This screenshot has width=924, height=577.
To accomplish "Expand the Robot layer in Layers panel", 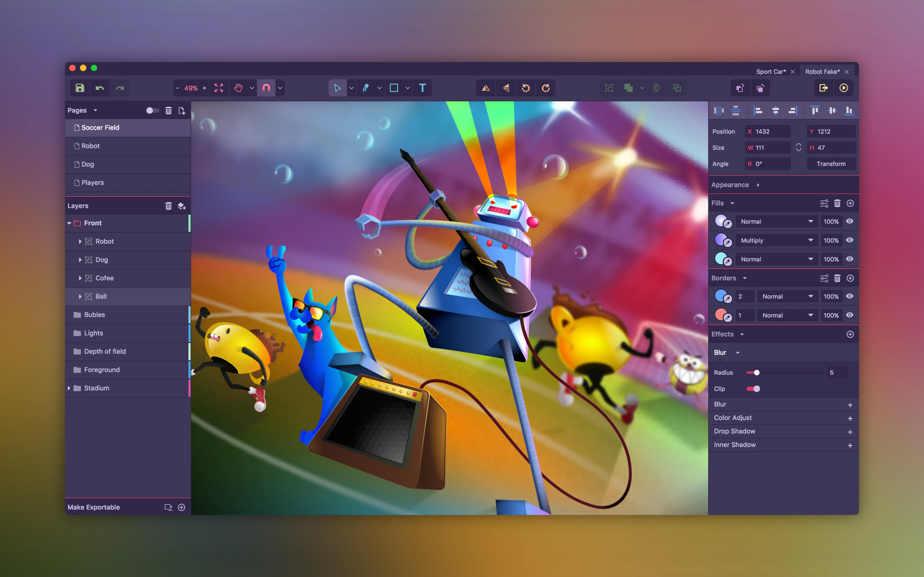I will [x=80, y=241].
